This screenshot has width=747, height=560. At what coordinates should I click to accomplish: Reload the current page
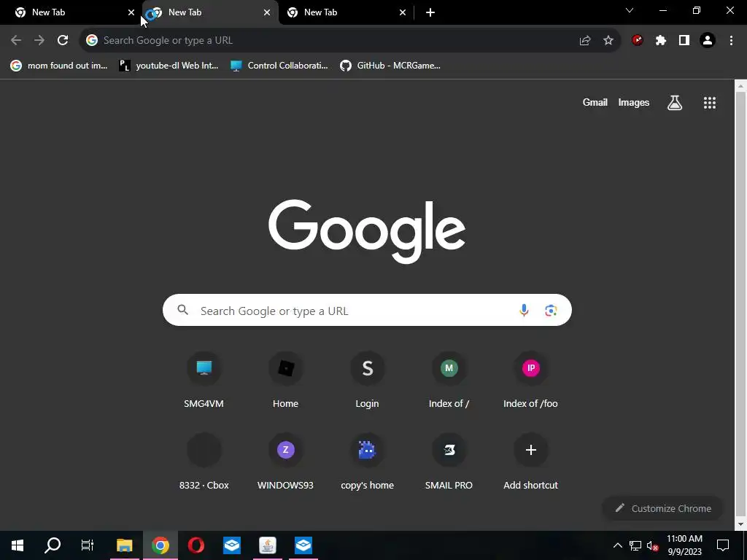point(63,41)
